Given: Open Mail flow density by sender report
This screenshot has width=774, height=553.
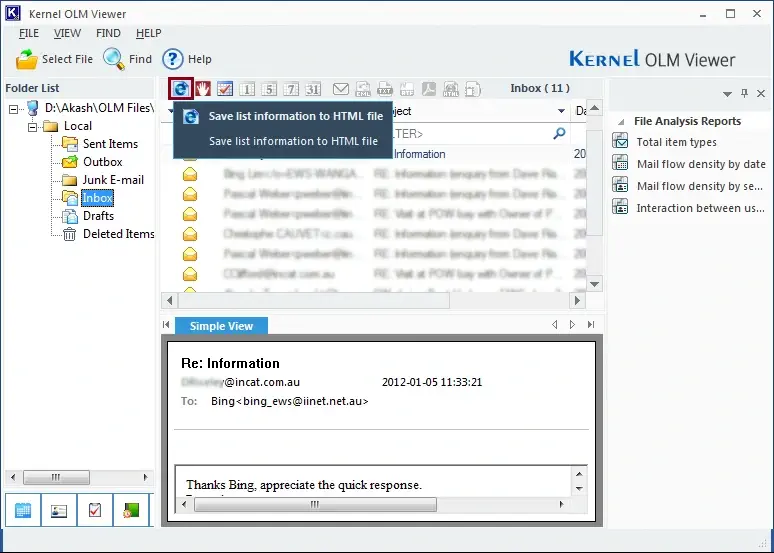Looking at the screenshot, I should [x=699, y=186].
